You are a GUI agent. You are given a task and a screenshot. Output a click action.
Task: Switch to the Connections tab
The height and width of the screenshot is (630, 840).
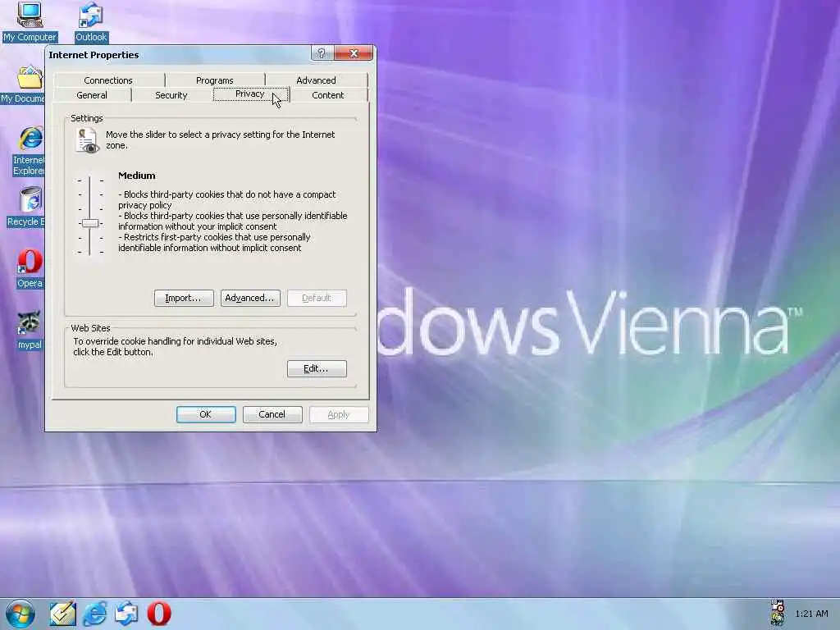108,80
